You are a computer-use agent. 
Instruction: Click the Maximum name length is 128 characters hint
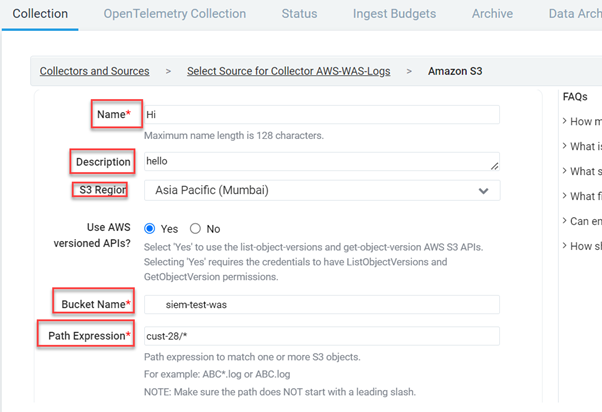[234, 136]
